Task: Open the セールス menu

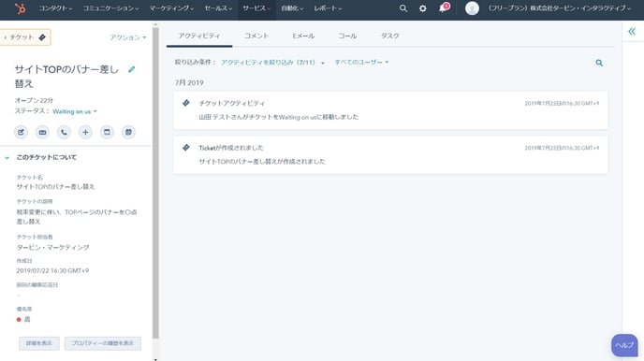Action: 218,8
